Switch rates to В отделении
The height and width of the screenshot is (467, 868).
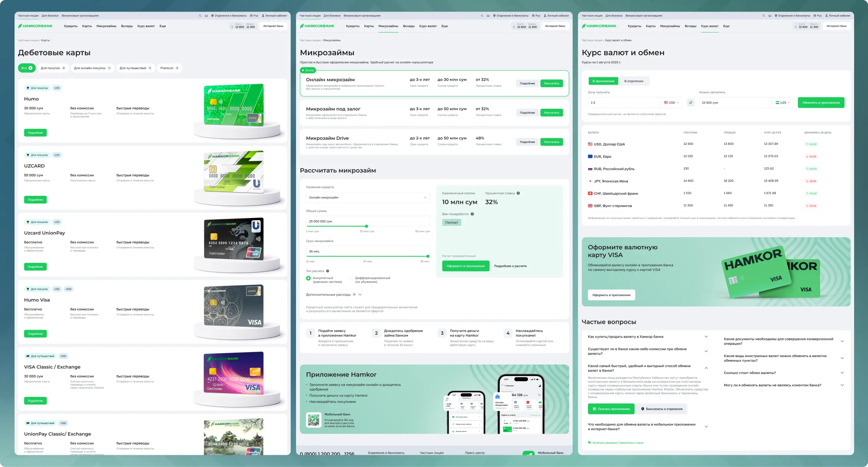click(x=633, y=81)
